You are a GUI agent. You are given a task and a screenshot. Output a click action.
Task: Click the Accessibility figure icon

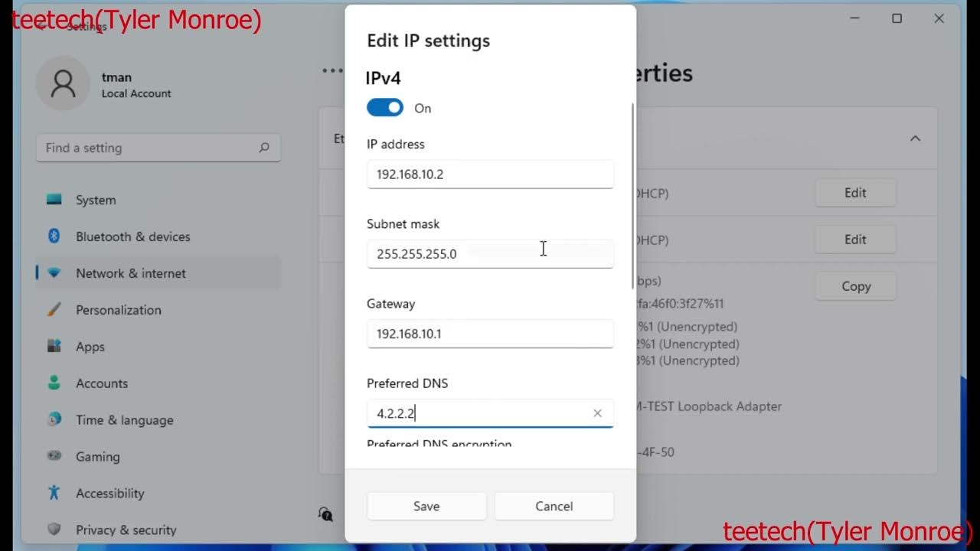click(54, 493)
